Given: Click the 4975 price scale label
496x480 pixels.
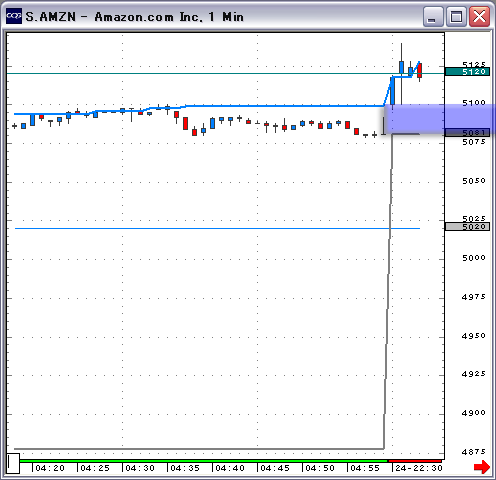Looking at the screenshot, I should pyautogui.click(x=474, y=297).
